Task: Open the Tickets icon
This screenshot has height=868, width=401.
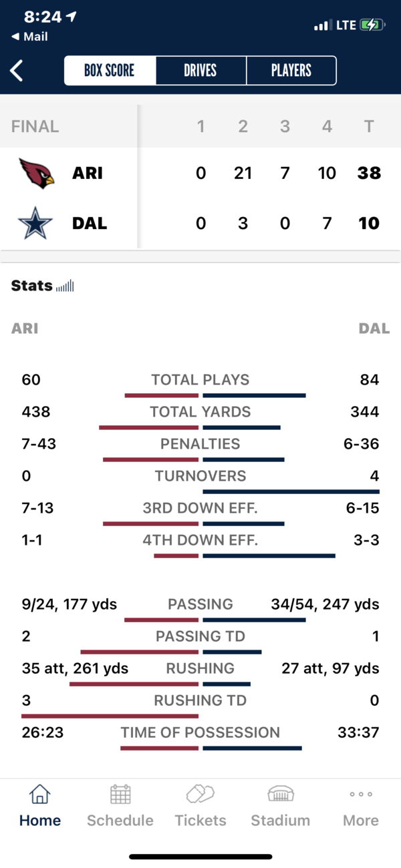Action: 200,794
